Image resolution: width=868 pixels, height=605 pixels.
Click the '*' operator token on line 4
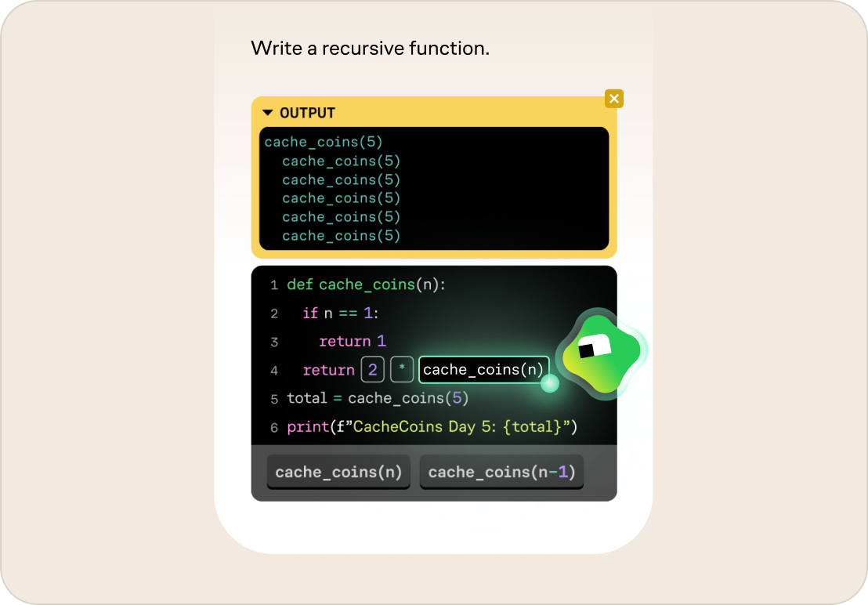tap(402, 369)
